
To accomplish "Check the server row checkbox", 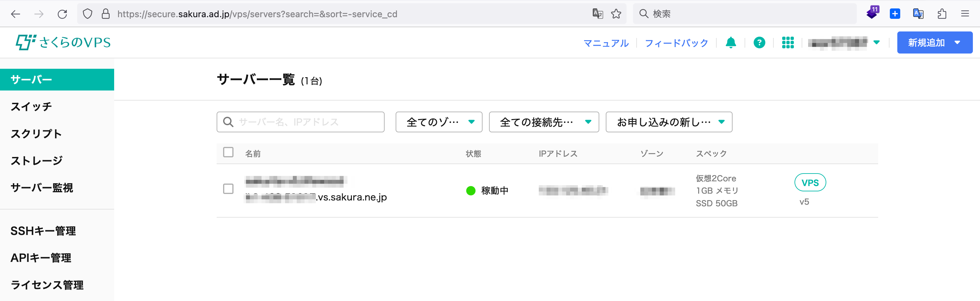I will 228,189.
